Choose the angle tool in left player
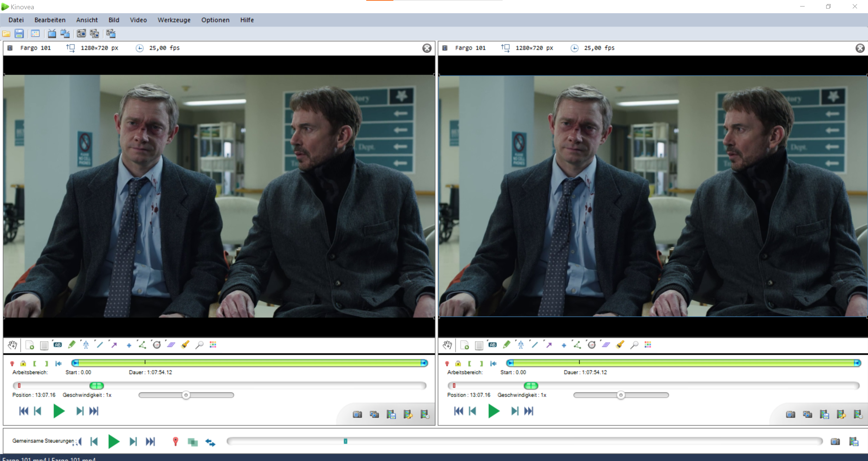 pyautogui.click(x=142, y=345)
